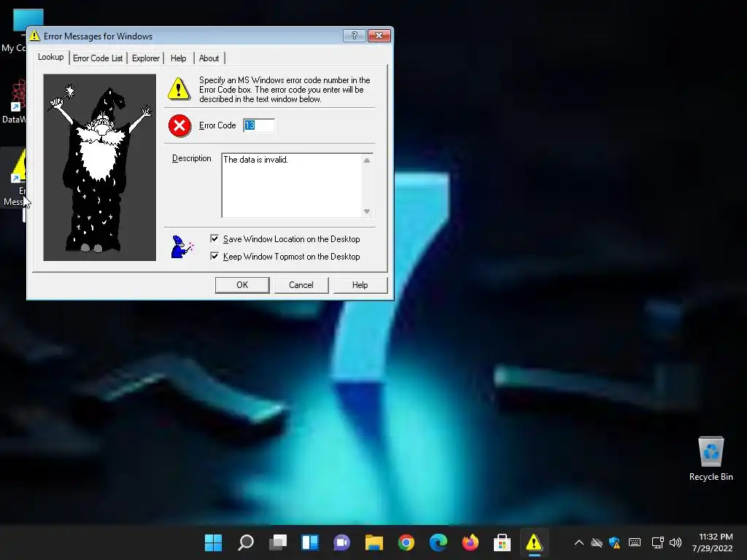Click the title bar question mark help button
This screenshot has height=560, width=747.
(x=354, y=36)
